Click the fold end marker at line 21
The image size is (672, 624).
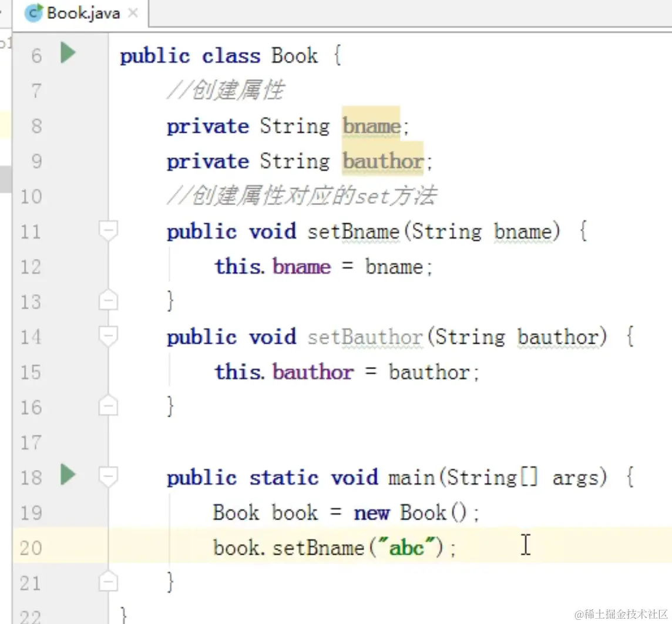(x=108, y=582)
